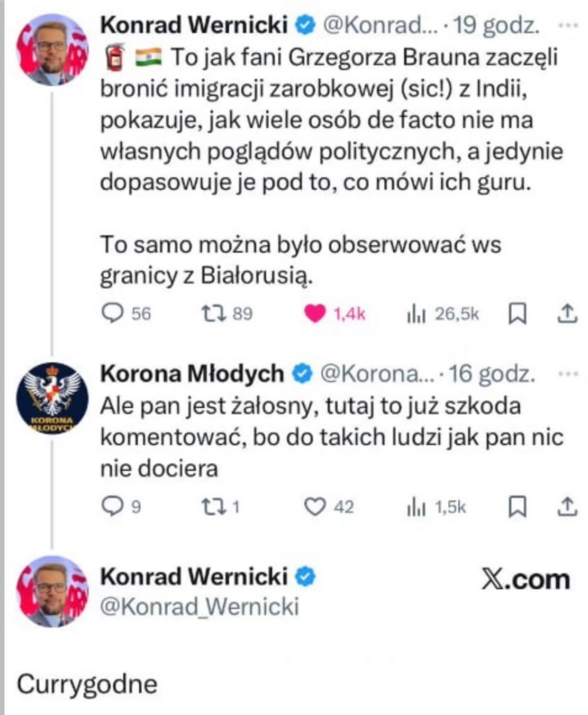
Task: Repost the Grzegorz Braun fans post
Action: point(214,313)
